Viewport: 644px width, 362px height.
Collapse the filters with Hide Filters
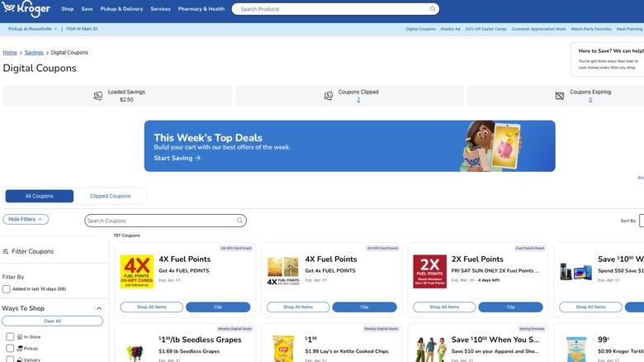coord(26,219)
